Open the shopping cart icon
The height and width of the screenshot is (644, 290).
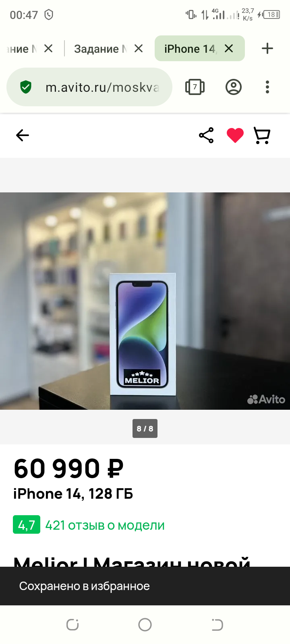tap(262, 135)
